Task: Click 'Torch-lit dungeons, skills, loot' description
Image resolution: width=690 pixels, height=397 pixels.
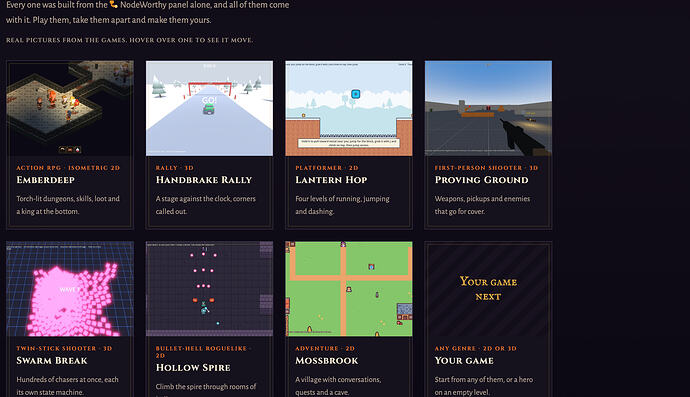Action: (x=68, y=205)
